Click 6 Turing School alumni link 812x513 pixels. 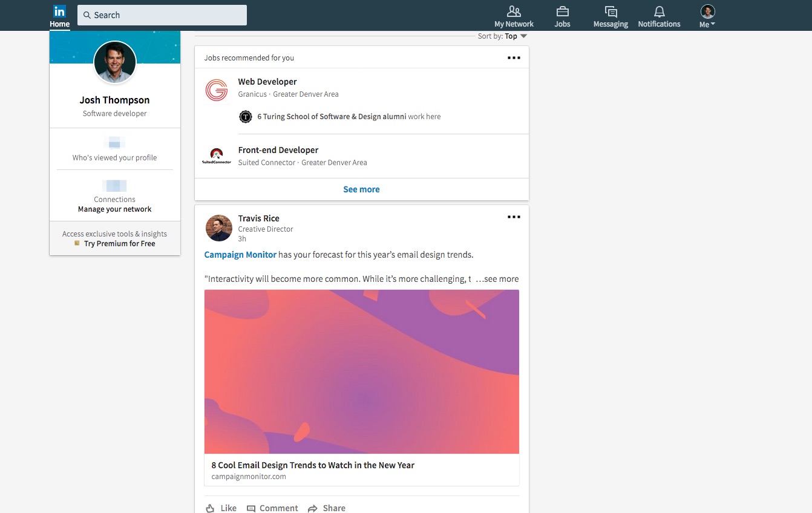pyautogui.click(x=332, y=117)
